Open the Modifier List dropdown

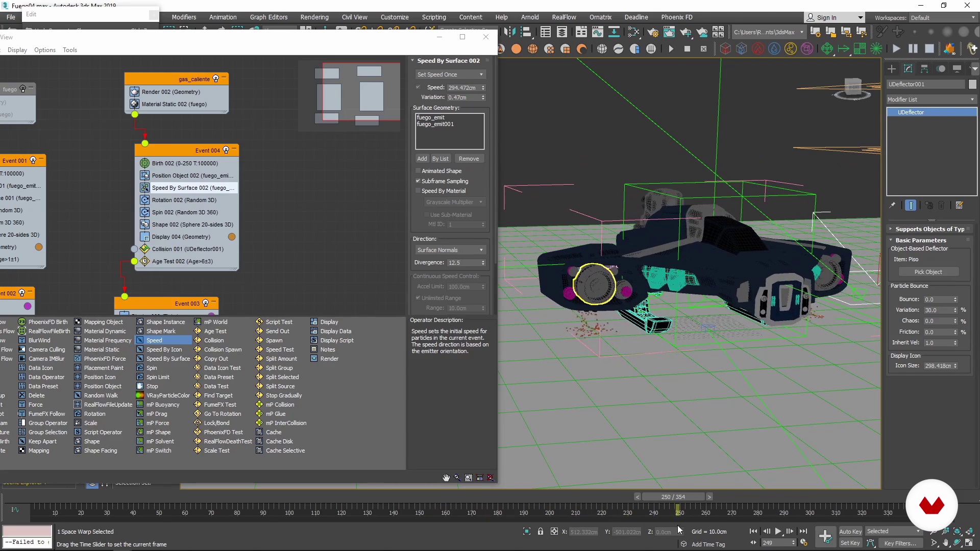click(x=932, y=99)
